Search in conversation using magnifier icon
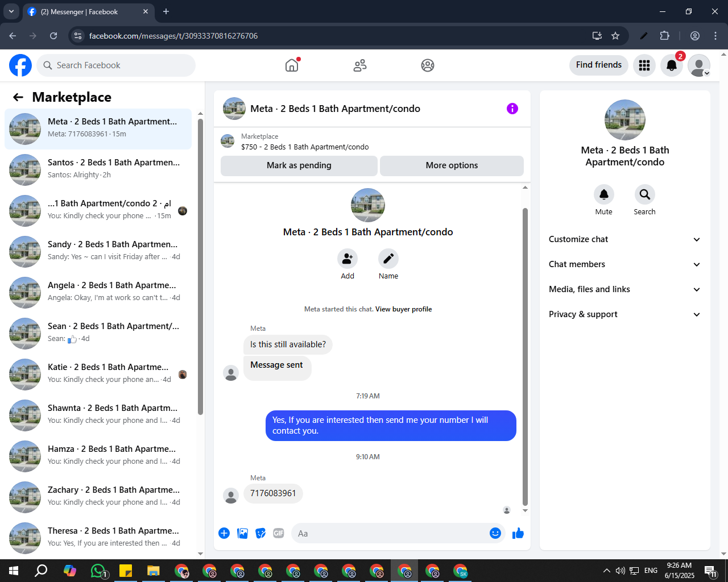The height and width of the screenshot is (582, 728). (645, 194)
